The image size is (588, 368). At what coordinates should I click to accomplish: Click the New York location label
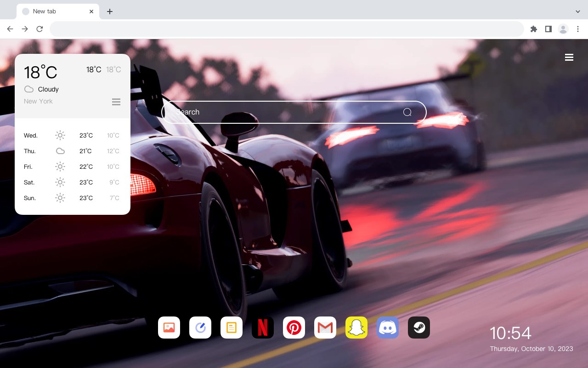(38, 101)
